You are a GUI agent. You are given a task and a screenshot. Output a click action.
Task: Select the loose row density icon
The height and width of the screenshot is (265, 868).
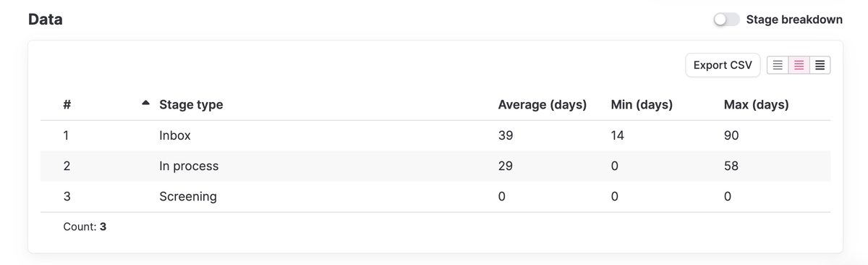[x=778, y=65]
